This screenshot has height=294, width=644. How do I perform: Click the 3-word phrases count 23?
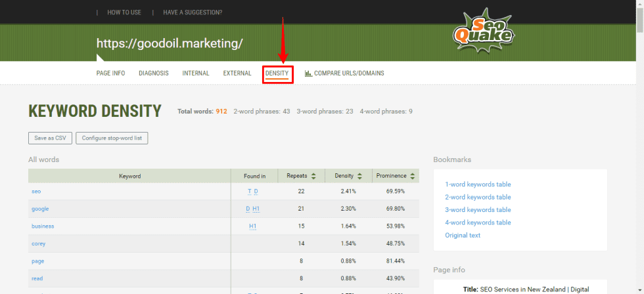point(350,111)
